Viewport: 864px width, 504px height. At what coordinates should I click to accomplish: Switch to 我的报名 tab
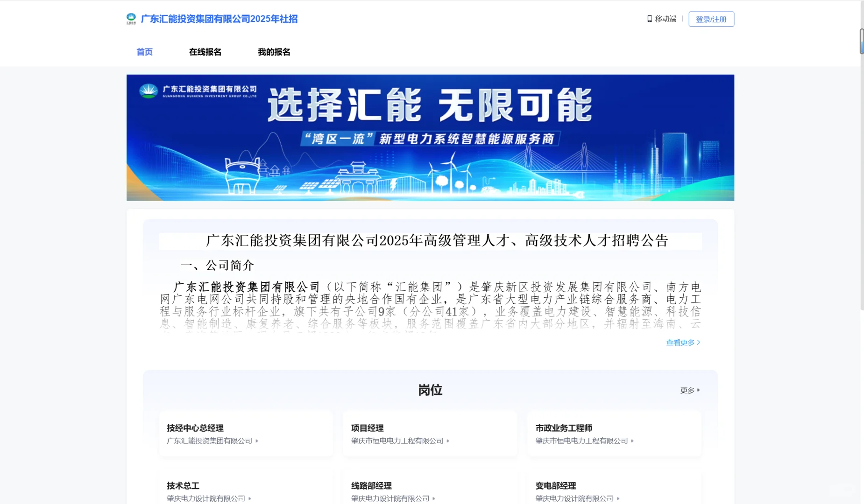point(274,52)
